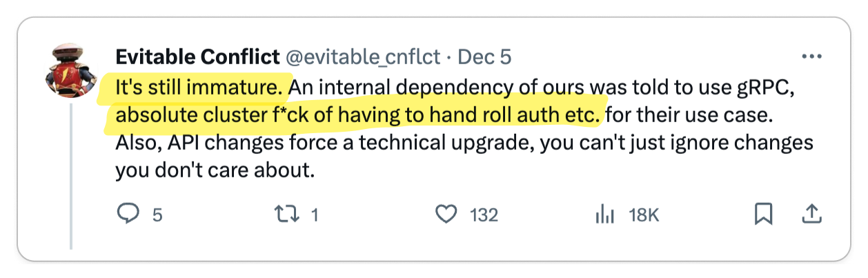The height and width of the screenshot is (278, 868).
Task: Open view analytics via bar chart icon
Action: 604,215
